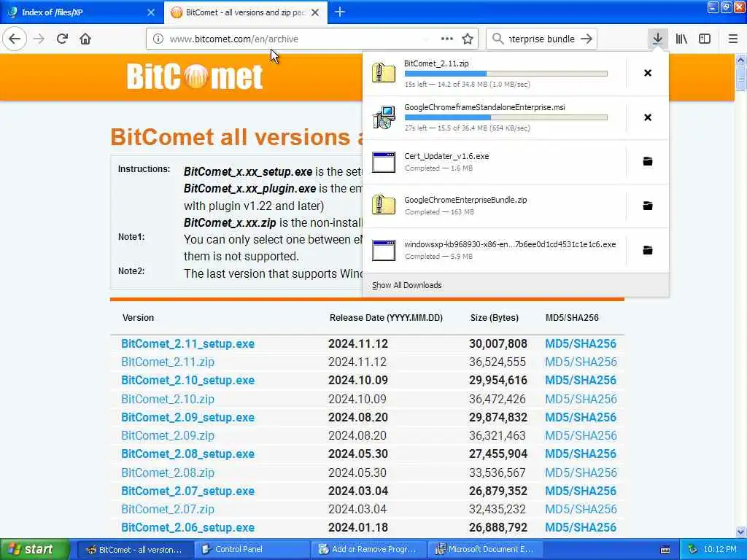
Task: Close the Index of /files/XP tab
Action: [x=150, y=12]
